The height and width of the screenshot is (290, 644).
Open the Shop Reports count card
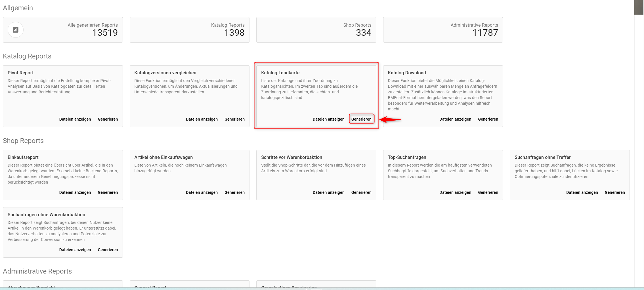[x=316, y=30]
